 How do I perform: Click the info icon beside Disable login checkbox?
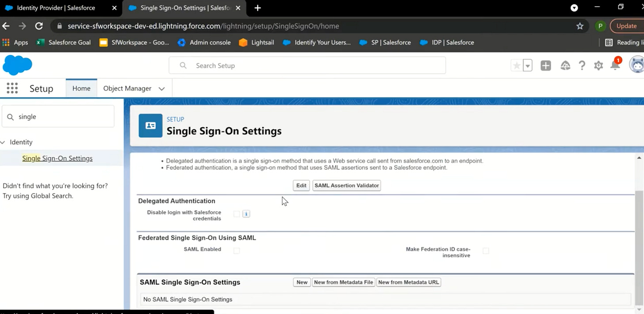[246, 214]
